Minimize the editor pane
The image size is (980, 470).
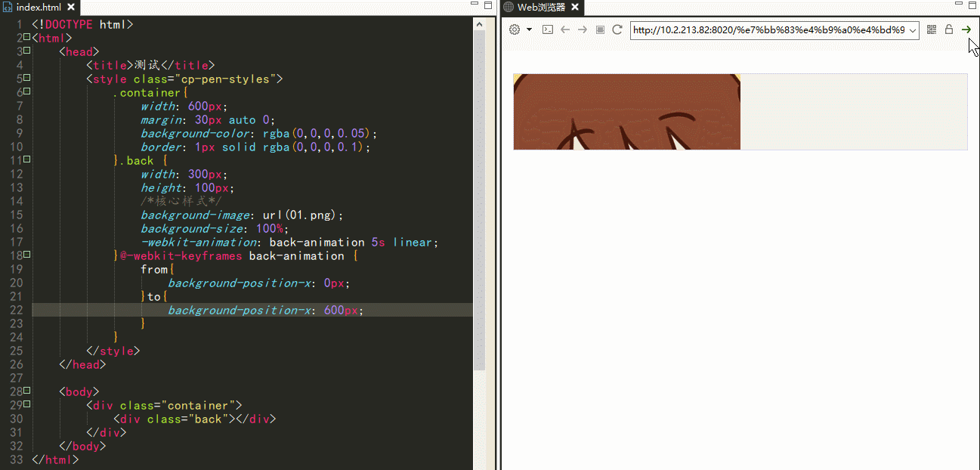[473, 5]
